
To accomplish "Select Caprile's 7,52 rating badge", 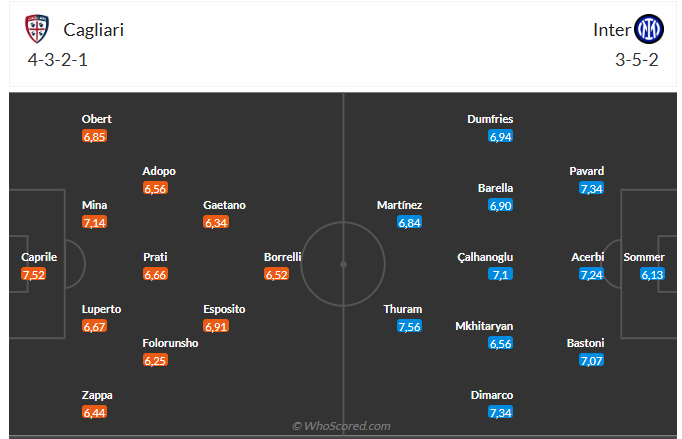I will click(34, 274).
